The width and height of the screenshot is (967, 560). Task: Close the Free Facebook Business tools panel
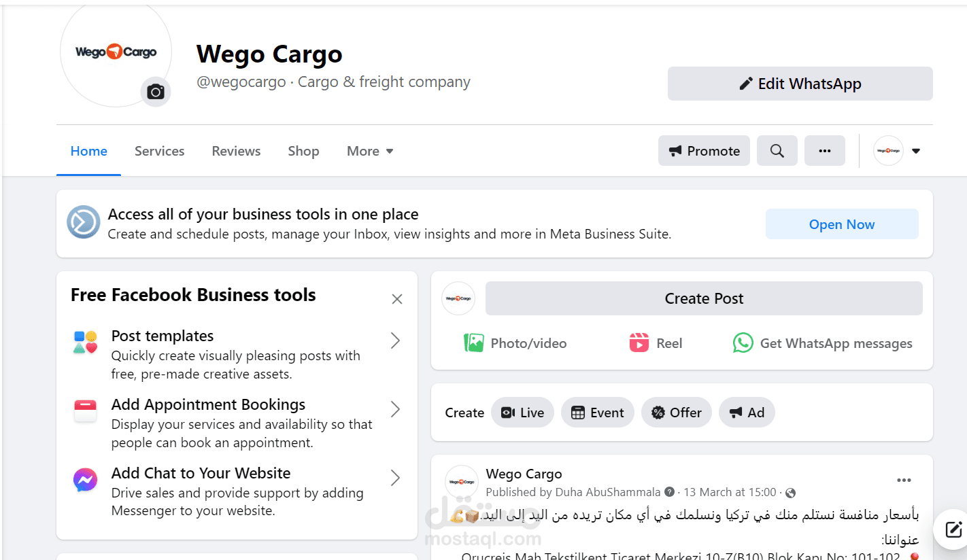tap(397, 299)
